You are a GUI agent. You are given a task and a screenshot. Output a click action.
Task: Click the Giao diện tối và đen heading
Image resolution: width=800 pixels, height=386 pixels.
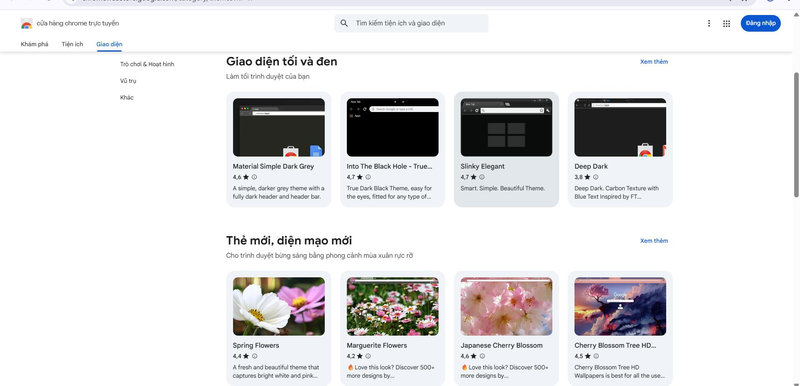click(282, 62)
